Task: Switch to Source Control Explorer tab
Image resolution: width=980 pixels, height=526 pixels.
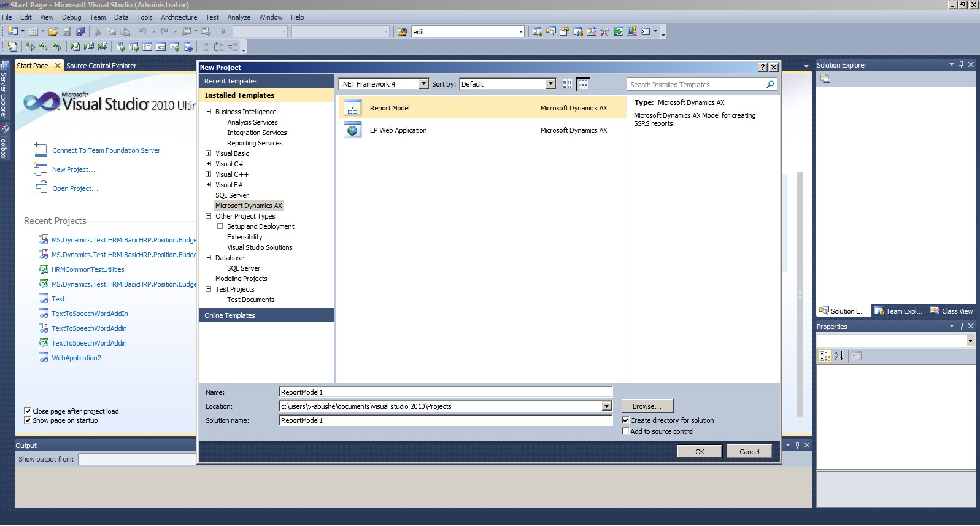Action: (x=101, y=66)
